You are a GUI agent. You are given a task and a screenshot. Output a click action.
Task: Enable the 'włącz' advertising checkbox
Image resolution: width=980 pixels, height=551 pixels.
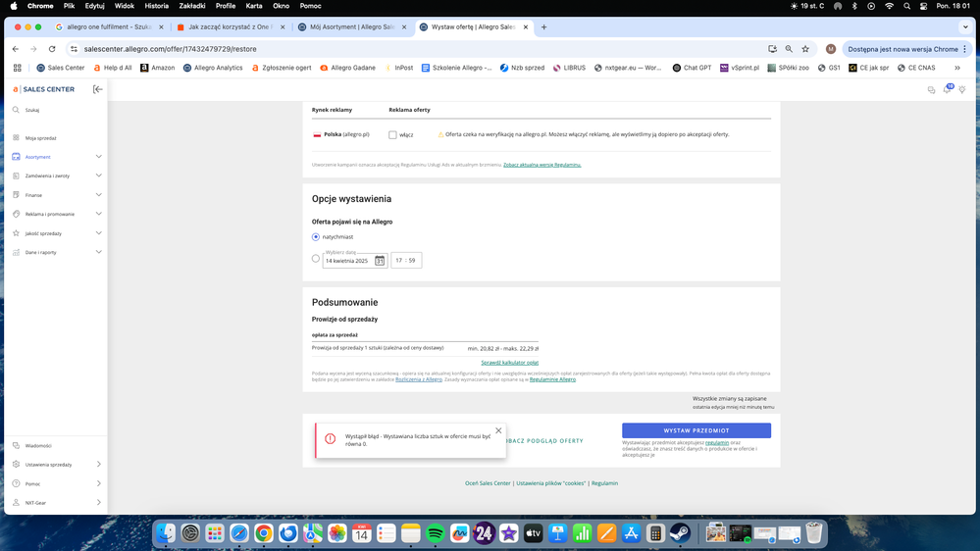point(392,135)
